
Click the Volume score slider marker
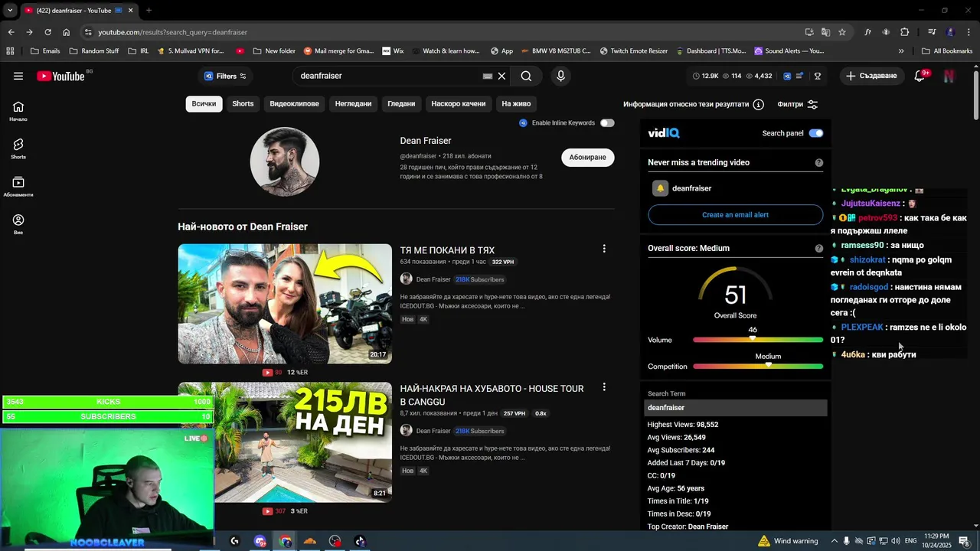click(753, 339)
